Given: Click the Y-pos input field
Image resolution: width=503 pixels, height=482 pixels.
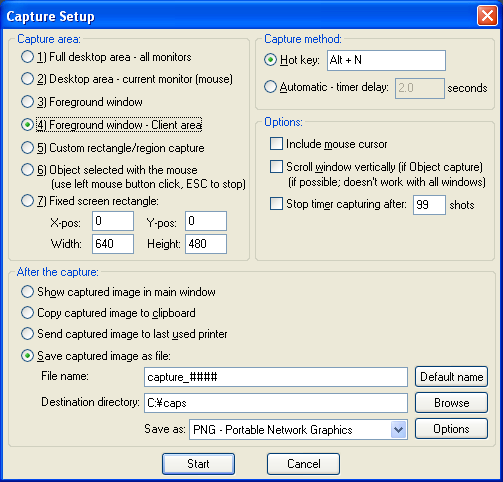Looking at the screenshot, I should (x=206, y=221).
